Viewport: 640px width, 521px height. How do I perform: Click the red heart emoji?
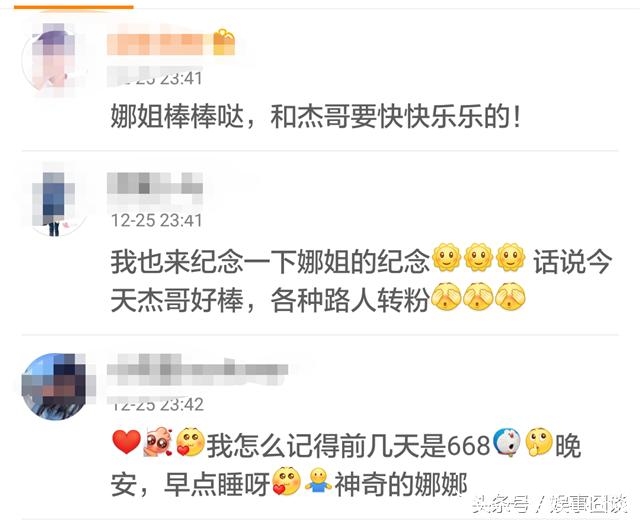[127, 442]
